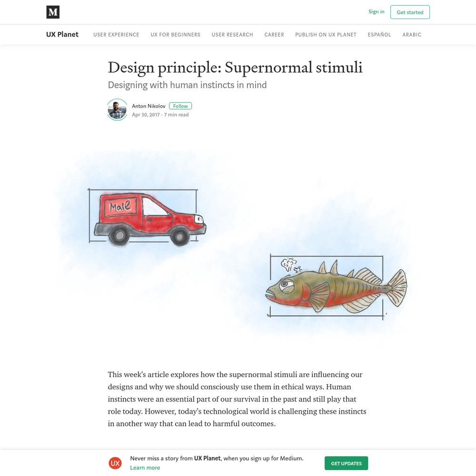Open the Arabic section
Screen dimensions: 476x476
coord(412,35)
